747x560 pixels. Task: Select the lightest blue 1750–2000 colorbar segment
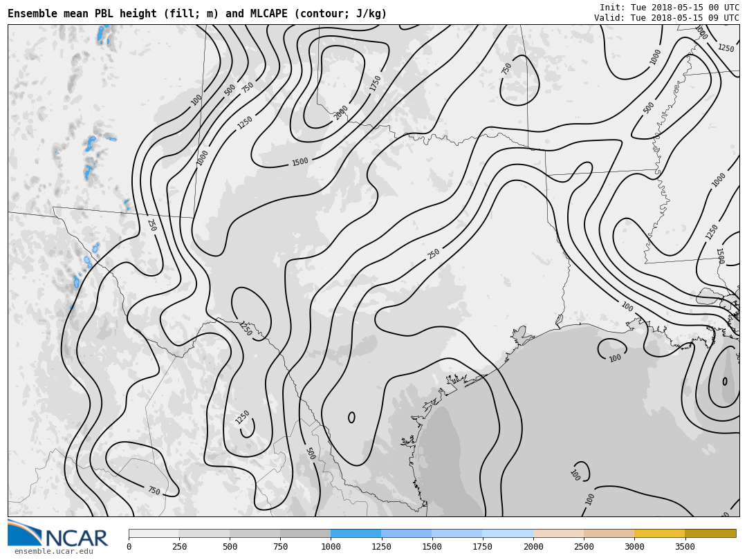(x=508, y=534)
